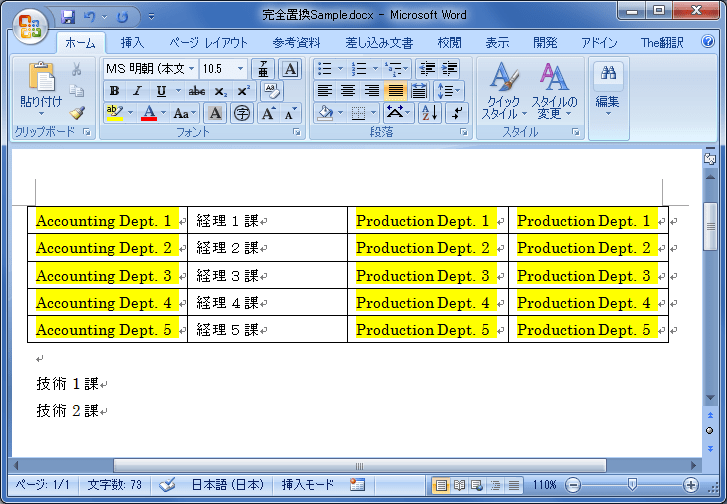Click the strikethrough icon

(x=197, y=91)
